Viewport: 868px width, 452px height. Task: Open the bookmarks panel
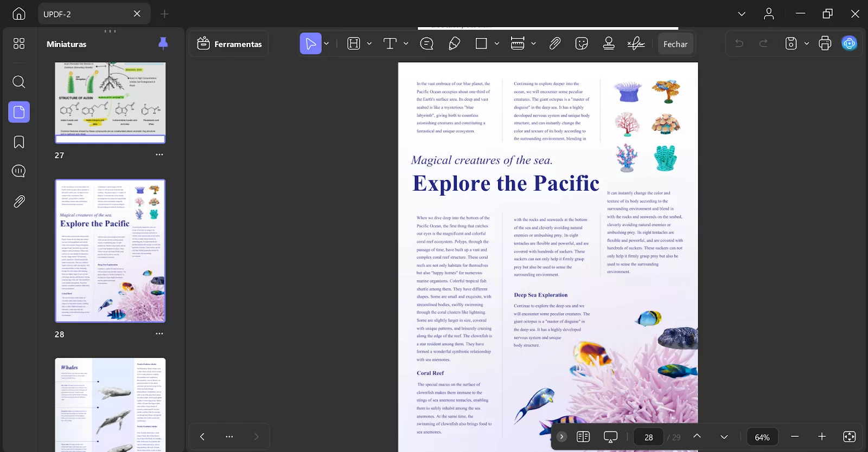tap(19, 142)
